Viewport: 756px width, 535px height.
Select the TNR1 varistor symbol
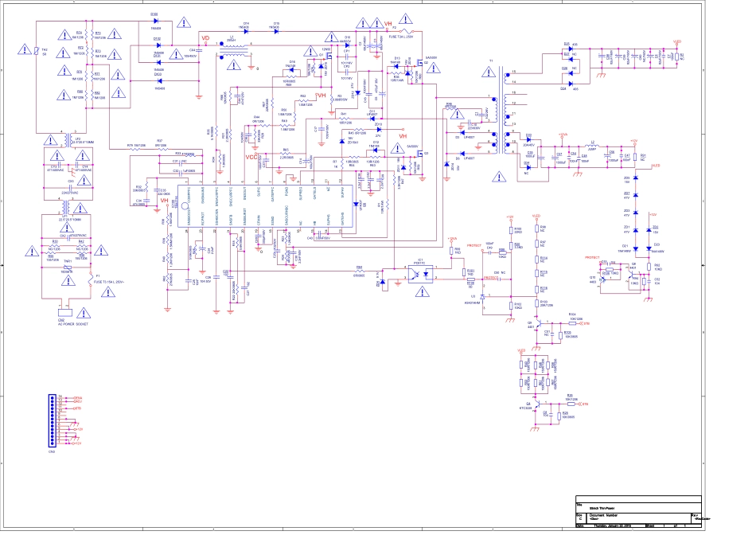pos(68,266)
